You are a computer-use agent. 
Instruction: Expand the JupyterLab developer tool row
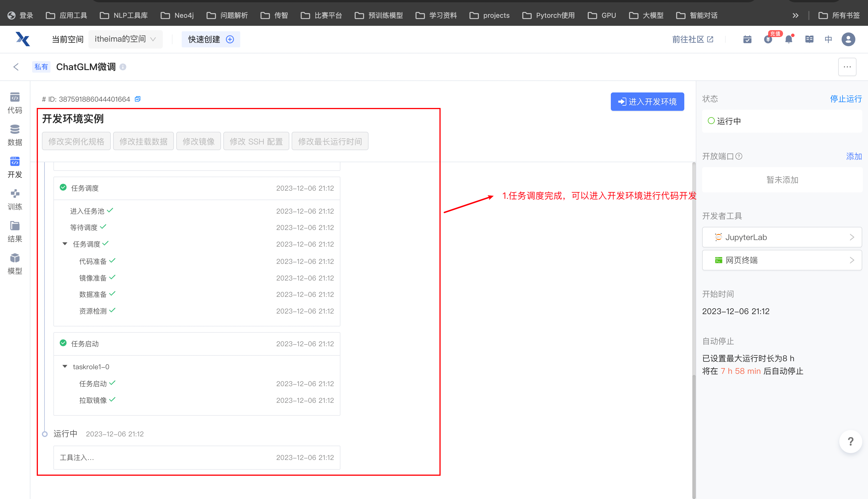click(x=782, y=237)
